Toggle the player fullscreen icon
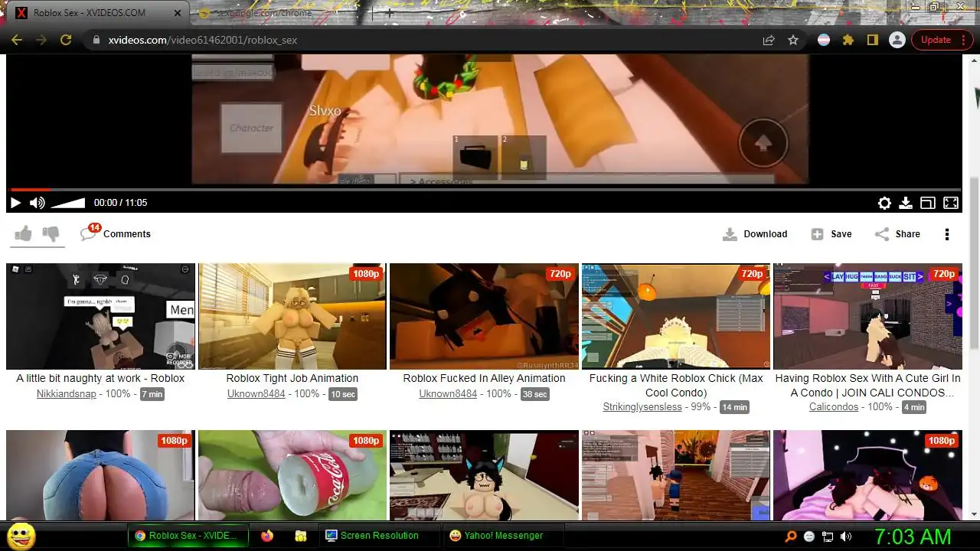The image size is (980, 551). point(951,203)
